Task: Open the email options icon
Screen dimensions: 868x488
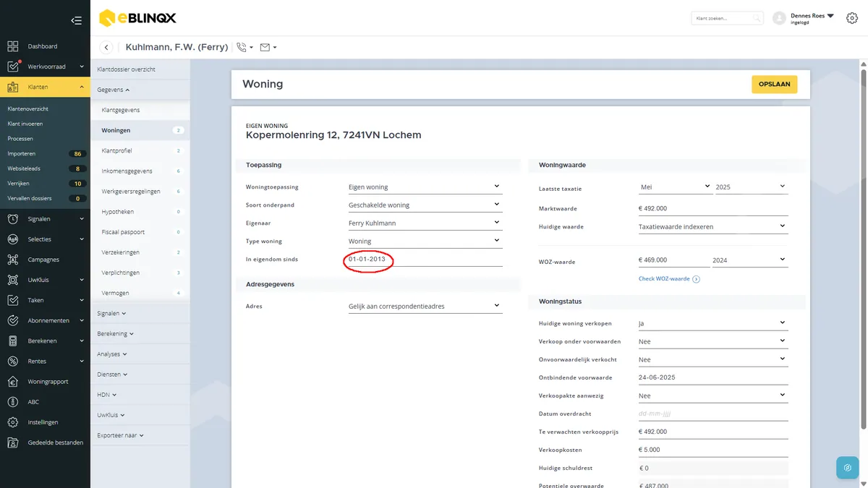Action: tap(268, 48)
